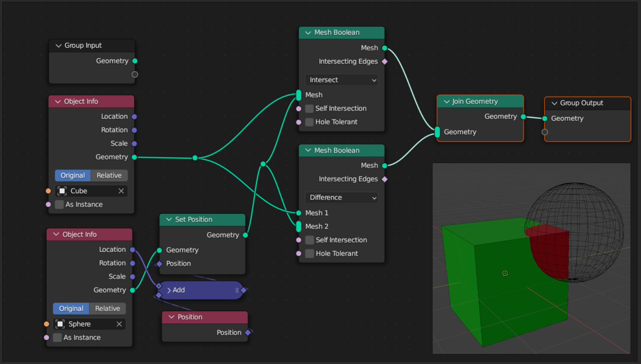Collapse the Cube Object Info node

58,102
